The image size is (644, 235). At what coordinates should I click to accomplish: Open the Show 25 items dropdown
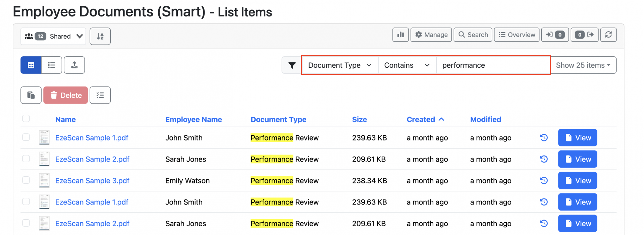583,65
